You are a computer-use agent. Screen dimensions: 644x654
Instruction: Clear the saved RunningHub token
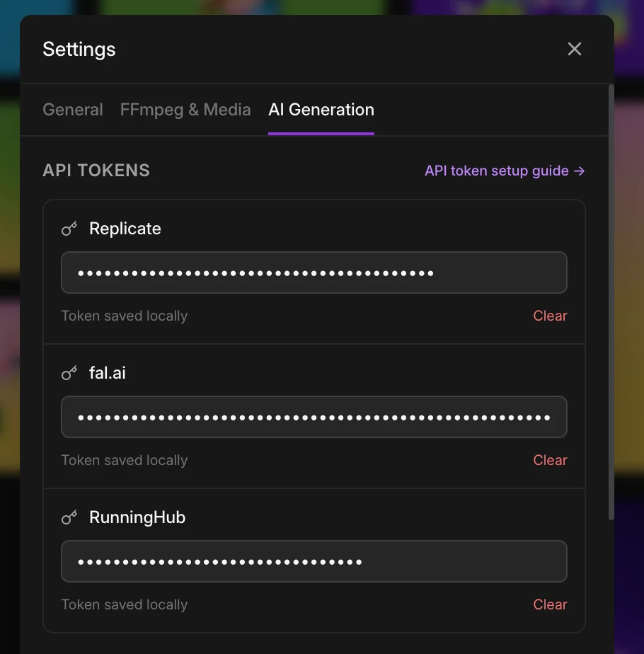coord(550,604)
